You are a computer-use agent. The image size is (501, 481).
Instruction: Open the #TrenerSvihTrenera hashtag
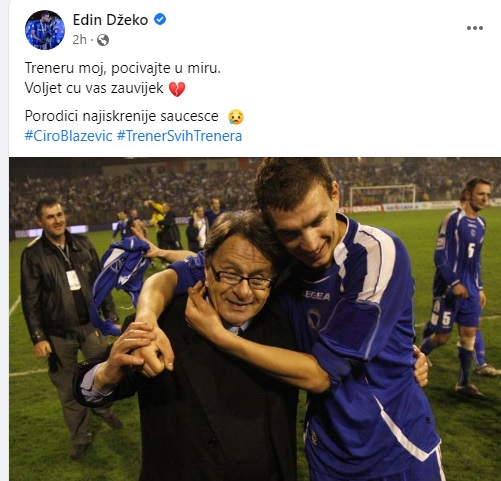click(x=179, y=136)
